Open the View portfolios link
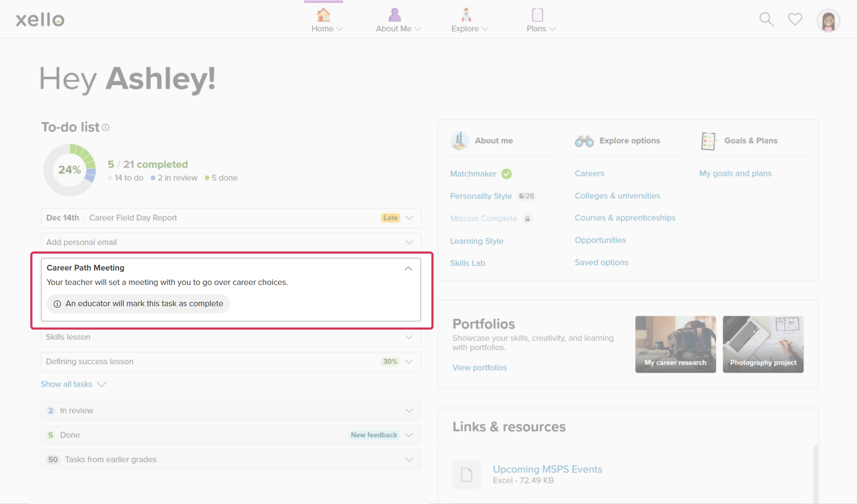This screenshot has width=857, height=504. click(x=479, y=367)
